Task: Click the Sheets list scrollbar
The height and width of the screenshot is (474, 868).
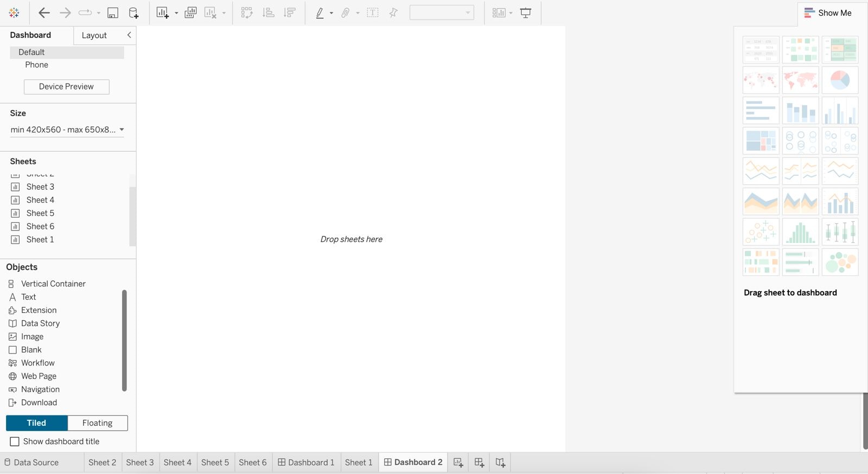Action: [x=132, y=216]
